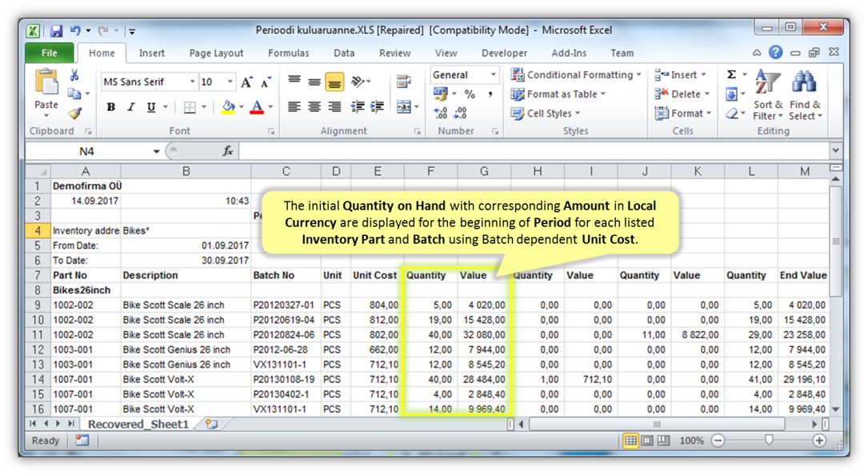
Task: Toggle Bottom Align in Alignment group
Action: click(x=334, y=82)
